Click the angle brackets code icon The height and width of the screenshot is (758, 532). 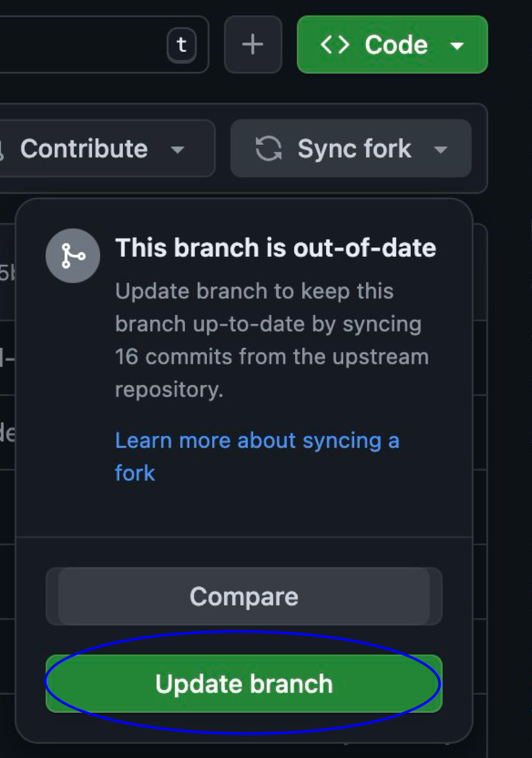pyautogui.click(x=335, y=45)
